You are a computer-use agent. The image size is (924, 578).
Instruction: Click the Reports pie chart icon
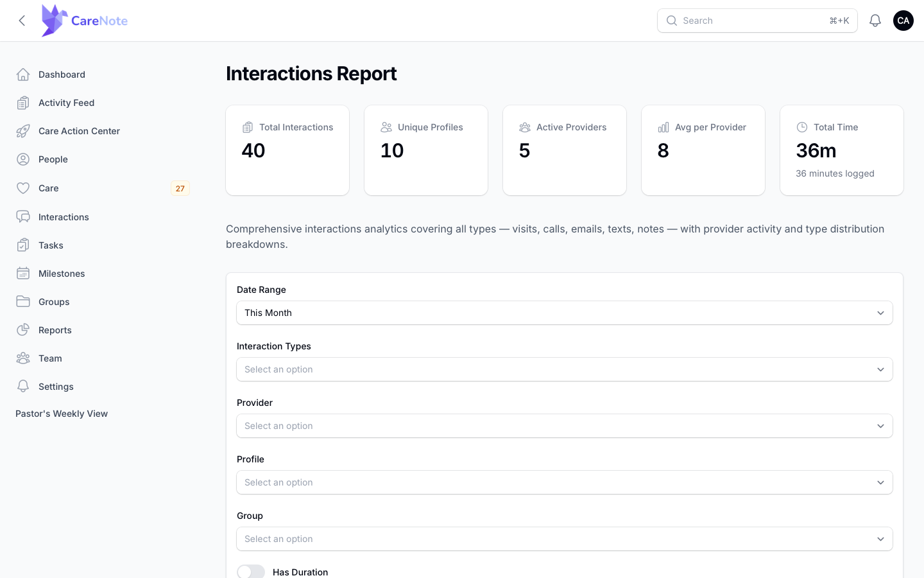pyautogui.click(x=23, y=330)
